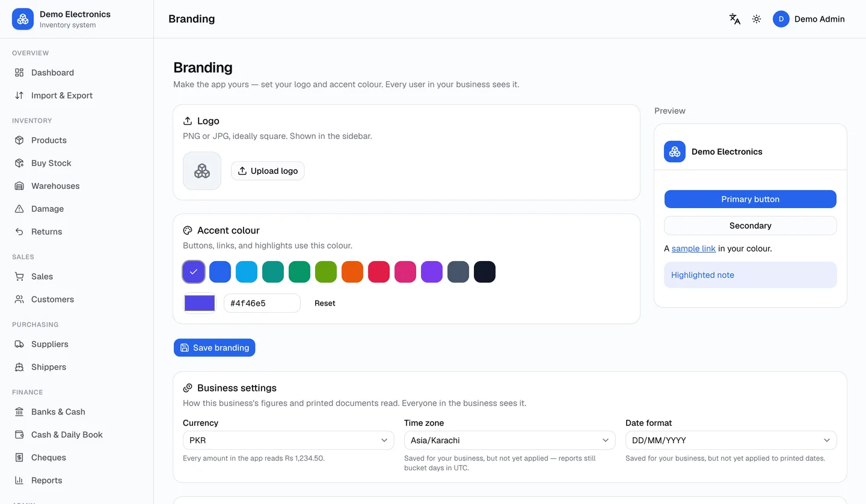The height and width of the screenshot is (504, 866).
Task: Click the save disk icon on Save branding
Action: point(185,348)
